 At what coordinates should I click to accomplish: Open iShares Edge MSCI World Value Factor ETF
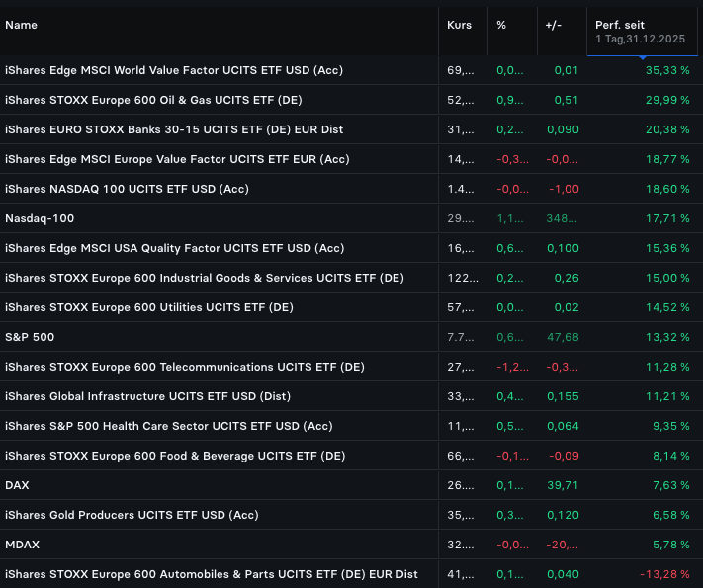[174, 70]
